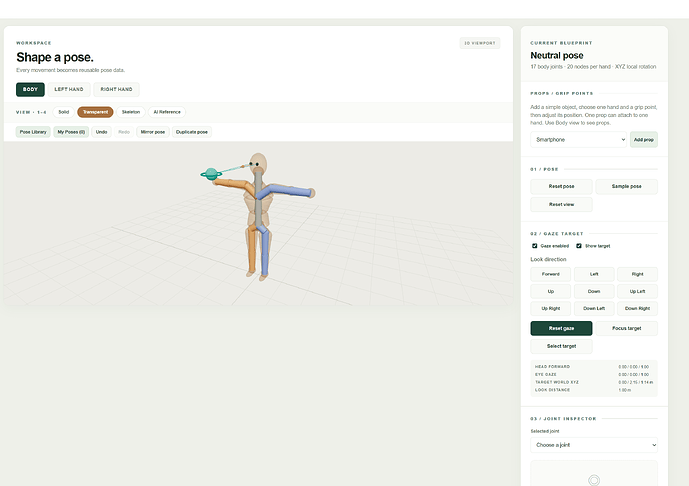Click the 3D VIEWPORT badge
The height and width of the screenshot is (486, 689).
click(x=480, y=43)
